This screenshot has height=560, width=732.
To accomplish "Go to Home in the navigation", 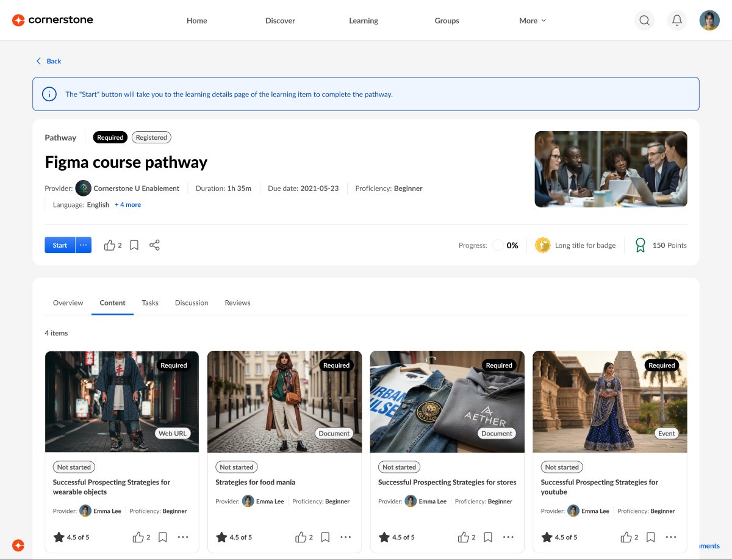I will click(197, 21).
